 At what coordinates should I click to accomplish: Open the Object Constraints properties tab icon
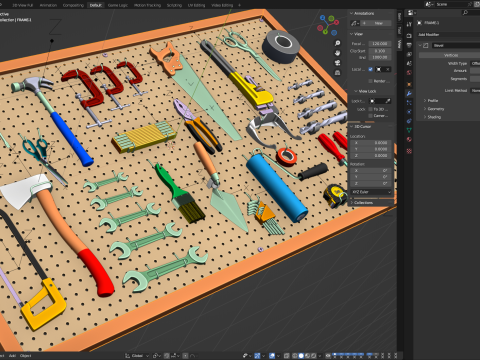(x=409, y=121)
